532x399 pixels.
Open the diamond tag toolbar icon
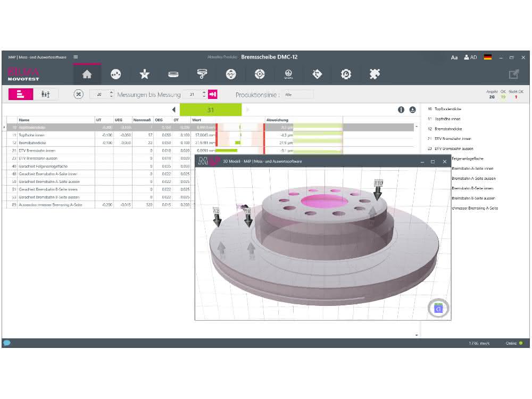coord(317,74)
